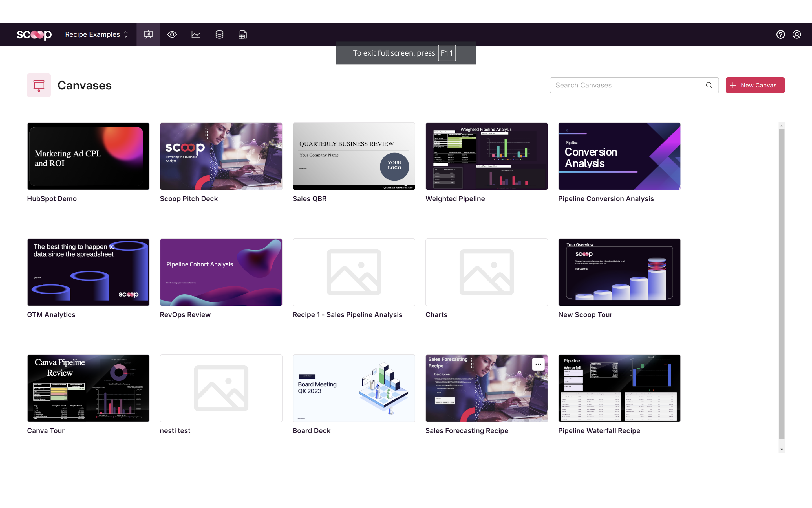The image size is (812, 508).
Task: Click the nesti test title text
Action: (x=175, y=430)
